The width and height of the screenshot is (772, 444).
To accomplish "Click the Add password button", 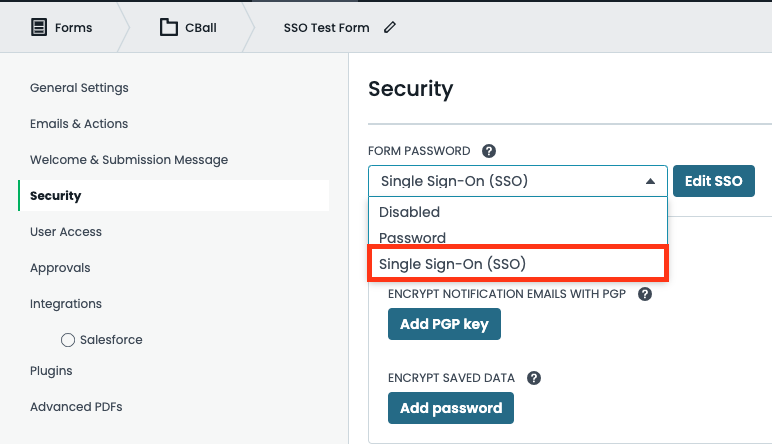I will tap(451, 408).
